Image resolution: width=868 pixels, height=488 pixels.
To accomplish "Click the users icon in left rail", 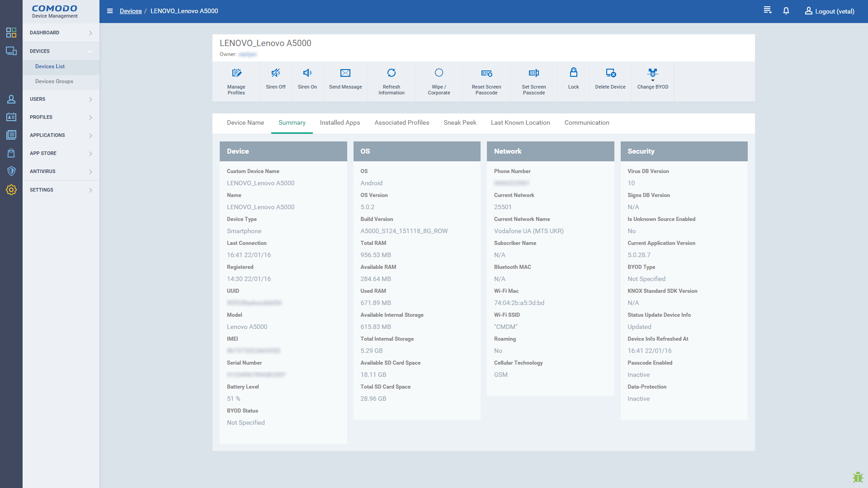I will point(11,99).
